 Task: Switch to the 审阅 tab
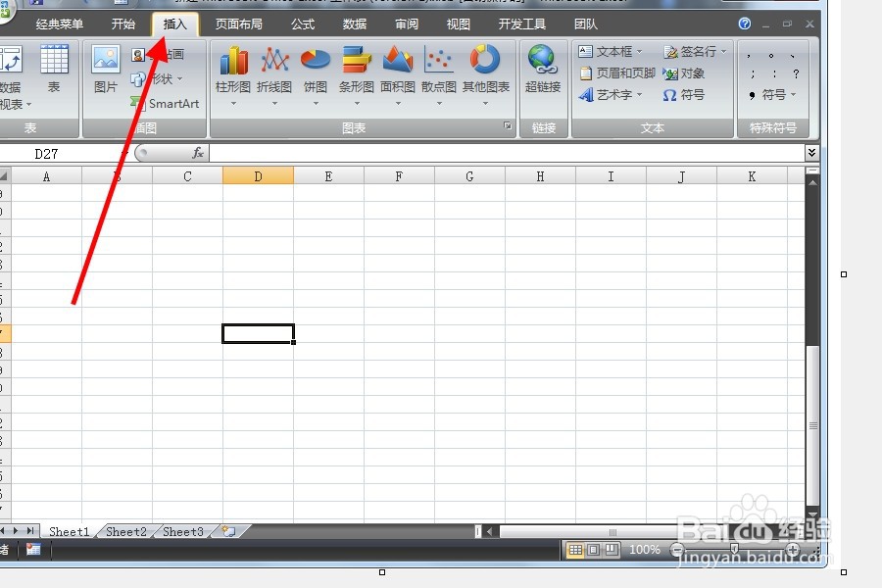pyautogui.click(x=406, y=24)
